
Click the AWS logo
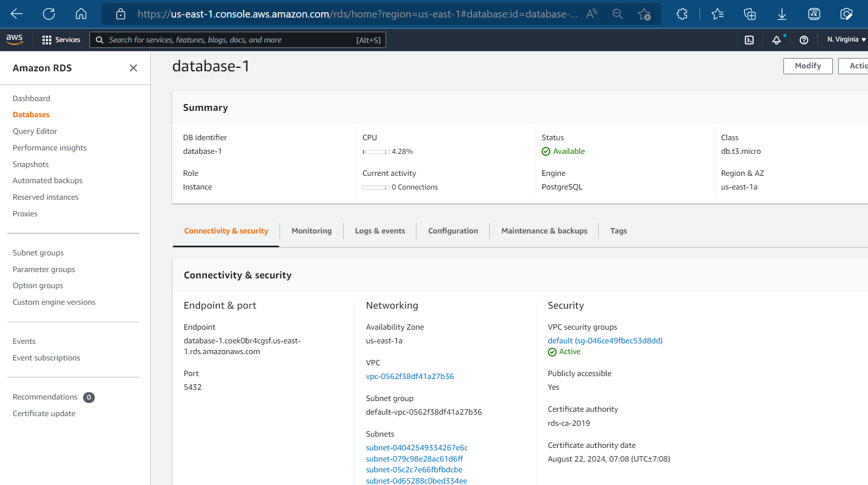click(x=15, y=40)
